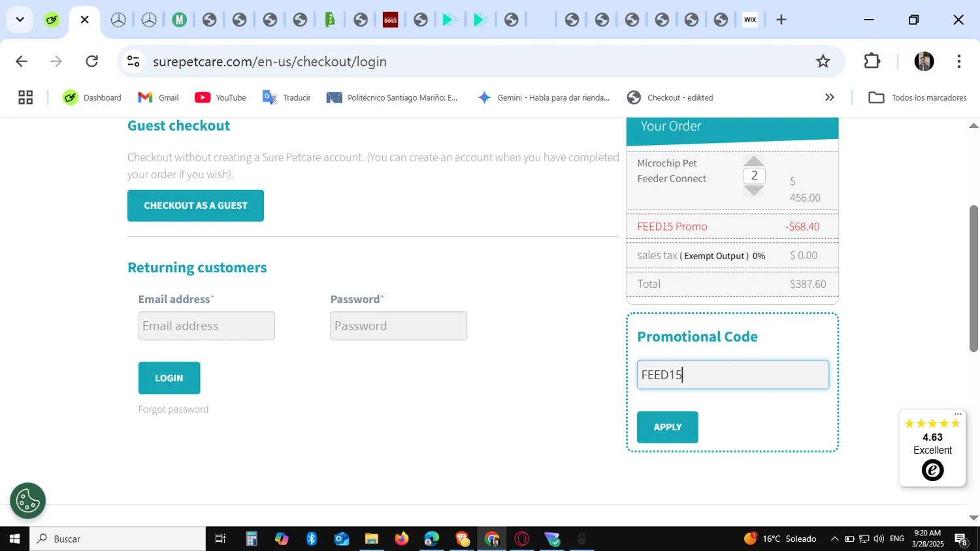Open the Gmail bookmark

pos(158,97)
